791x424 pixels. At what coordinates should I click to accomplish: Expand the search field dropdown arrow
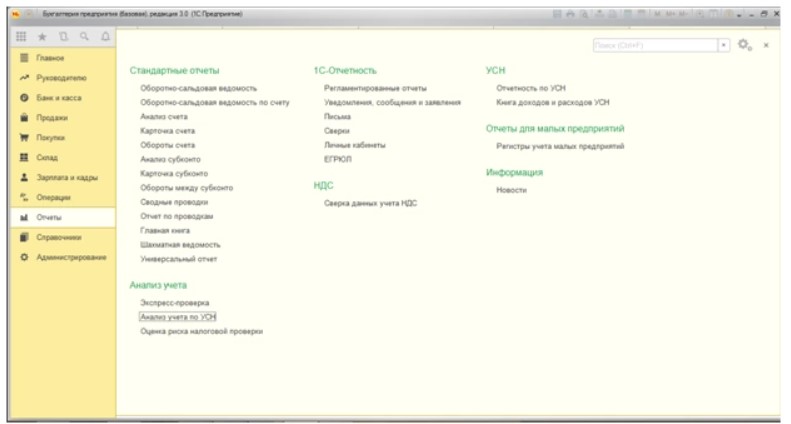724,45
